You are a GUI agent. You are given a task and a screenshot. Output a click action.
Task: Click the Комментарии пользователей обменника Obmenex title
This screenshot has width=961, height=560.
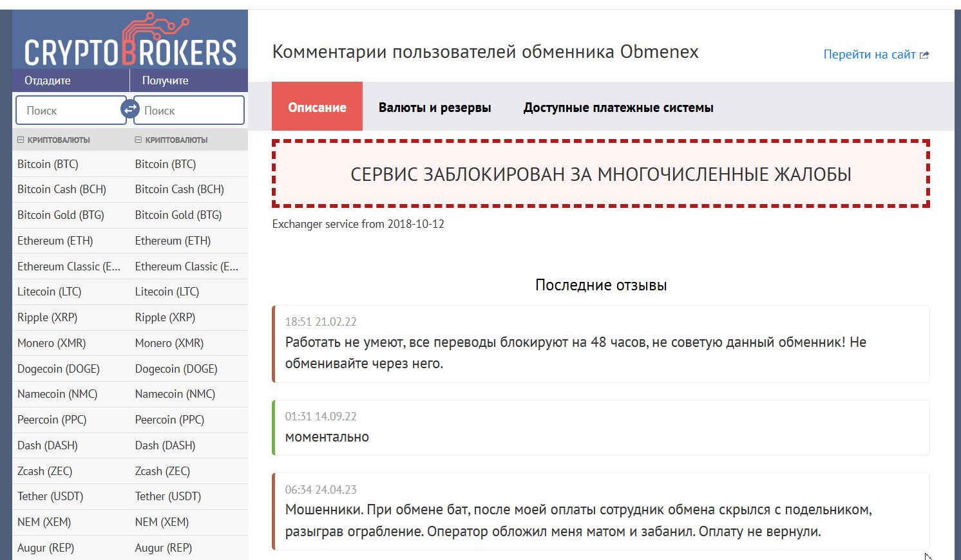coord(485,51)
